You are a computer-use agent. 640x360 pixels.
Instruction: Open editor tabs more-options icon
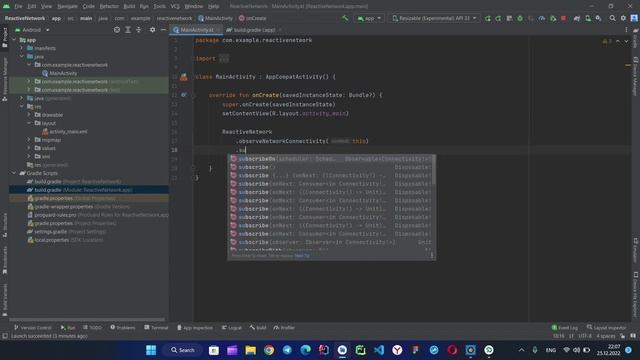[626, 30]
